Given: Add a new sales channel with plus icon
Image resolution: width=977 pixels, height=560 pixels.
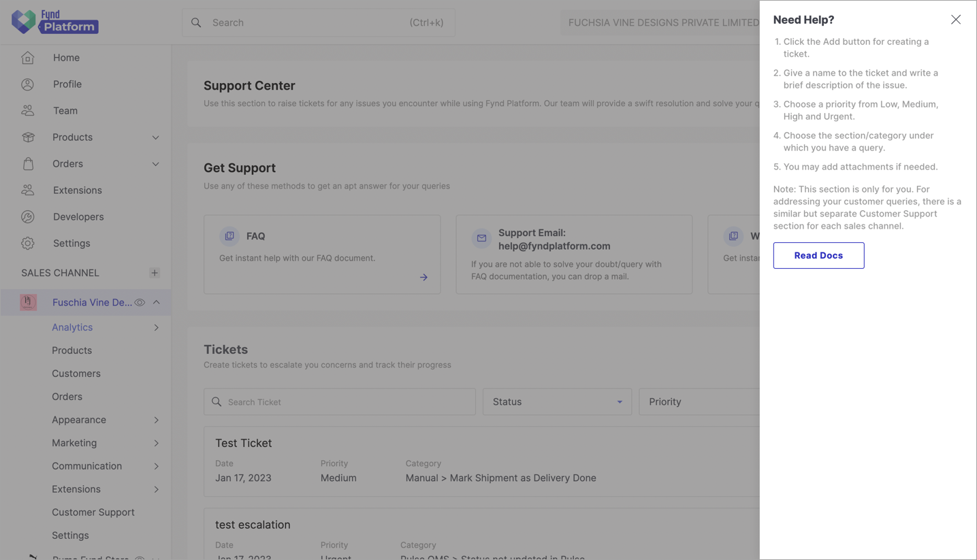Looking at the screenshot, I should (x=155, y=273).
